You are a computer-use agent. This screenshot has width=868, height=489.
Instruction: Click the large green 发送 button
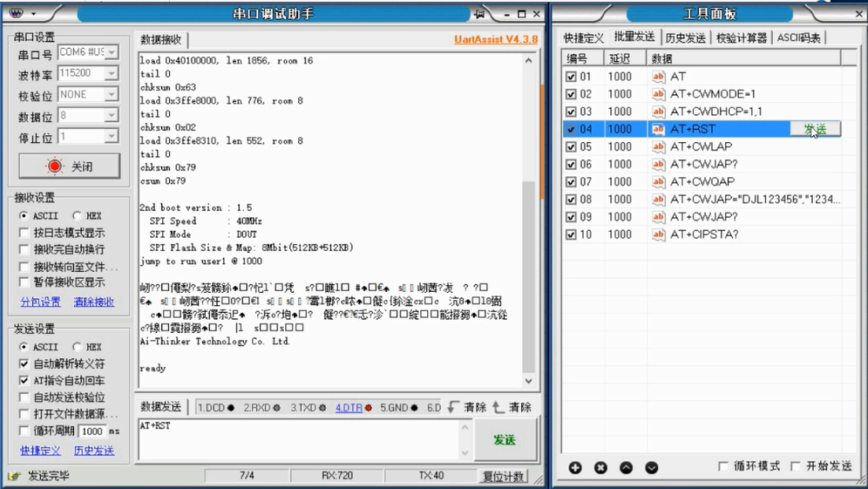click(505, 439)
